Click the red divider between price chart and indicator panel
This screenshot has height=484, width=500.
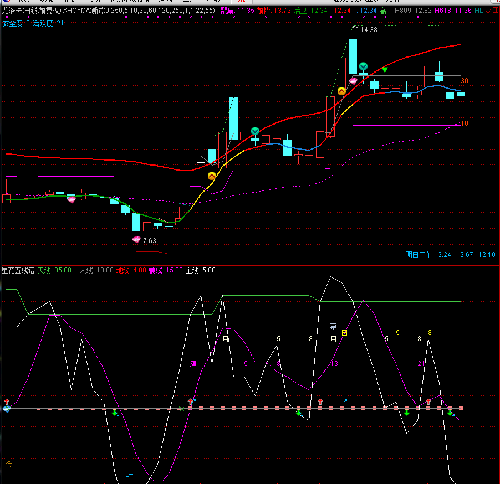[250, 265]
